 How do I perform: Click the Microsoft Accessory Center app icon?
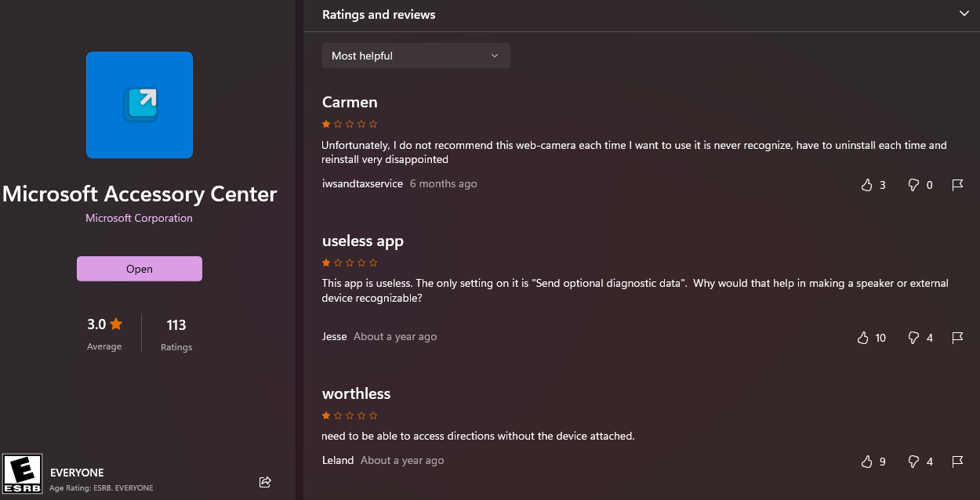point(140,105)
